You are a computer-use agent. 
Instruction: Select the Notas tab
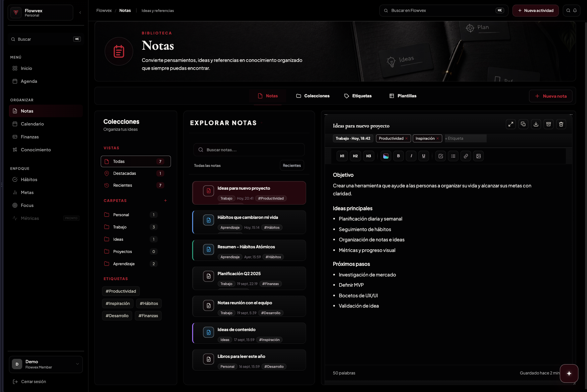click(268, 96)
